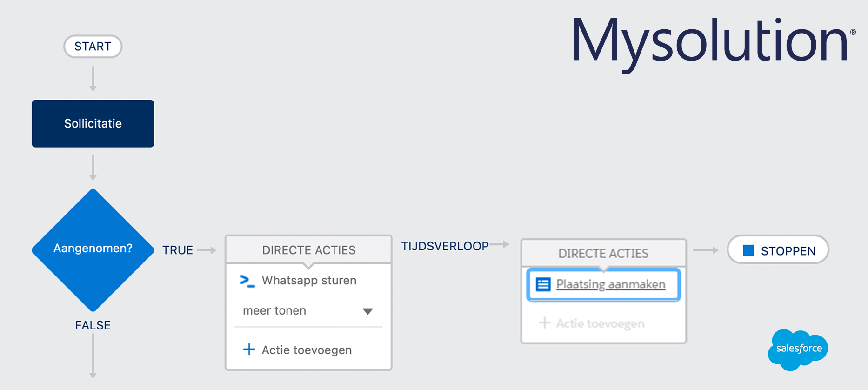Click the DIRECTE ACTIES header above Plaatsing aanmaken

[603, 254]
